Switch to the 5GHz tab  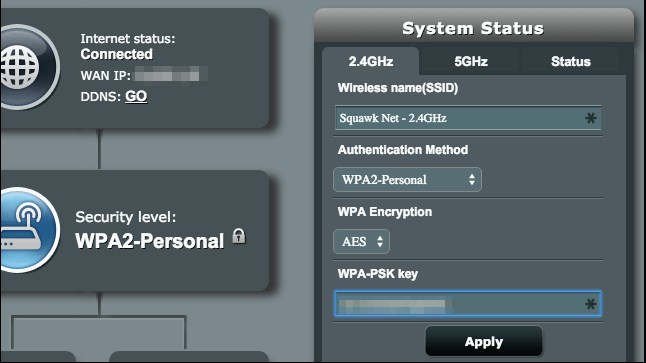click(x=471, y=61)
